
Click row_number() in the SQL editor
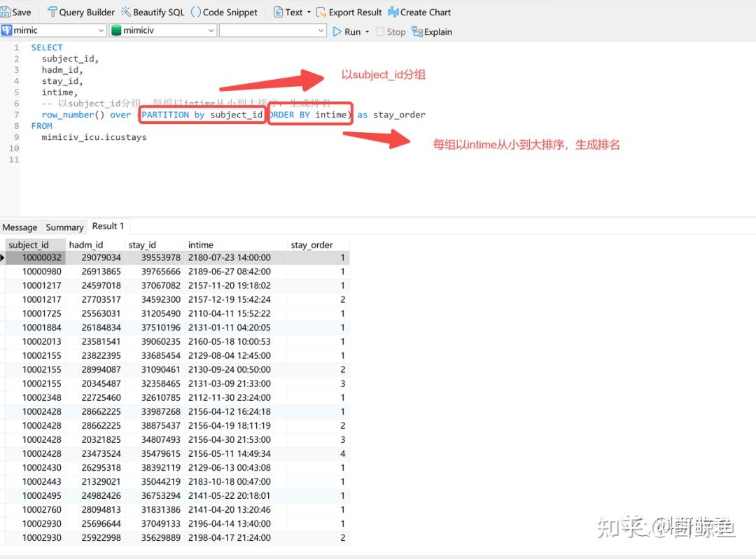coord(73,115)
